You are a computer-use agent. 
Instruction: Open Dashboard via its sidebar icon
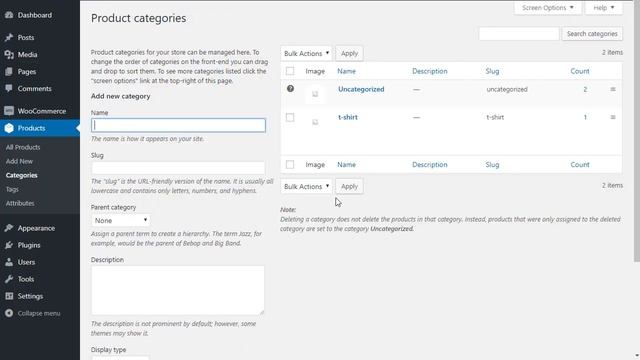pos(9,15)
